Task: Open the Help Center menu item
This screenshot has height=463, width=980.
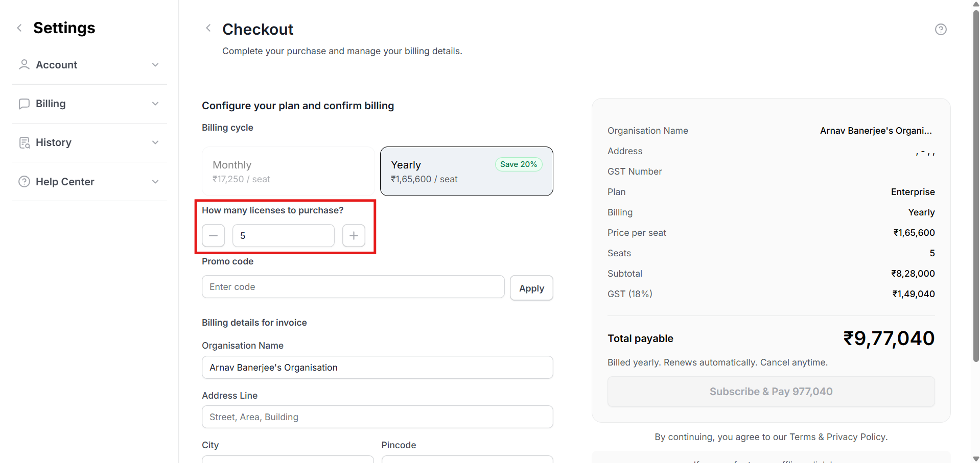Action: coord(65,182)
